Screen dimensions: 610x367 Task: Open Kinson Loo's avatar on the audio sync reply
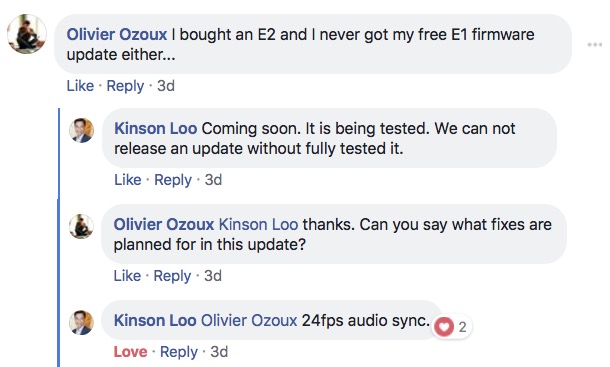81,322
